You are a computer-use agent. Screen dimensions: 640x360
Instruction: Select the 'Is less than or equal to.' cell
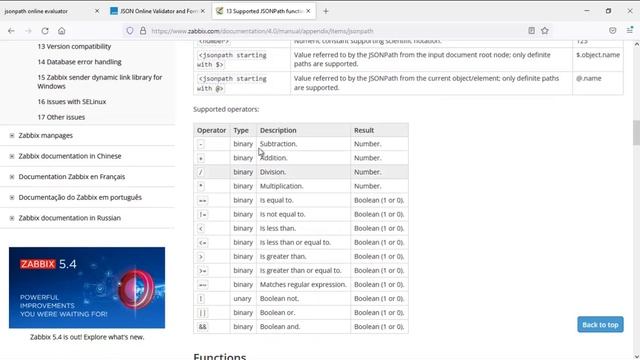coord(303,242)
